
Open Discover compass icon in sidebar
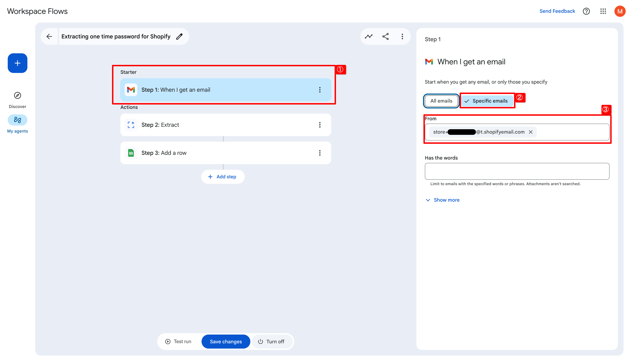[17, 96]
